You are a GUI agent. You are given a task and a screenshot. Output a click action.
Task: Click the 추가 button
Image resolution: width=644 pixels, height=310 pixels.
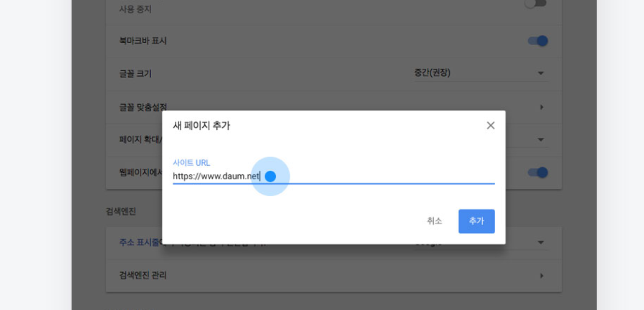(476, 221)
